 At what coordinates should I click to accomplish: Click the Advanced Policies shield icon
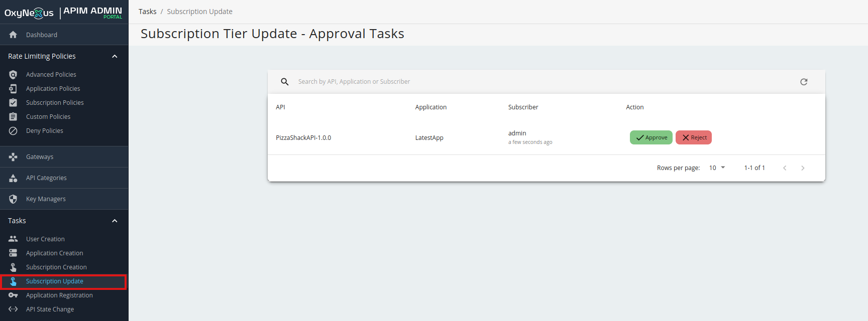tap(13, 74)
